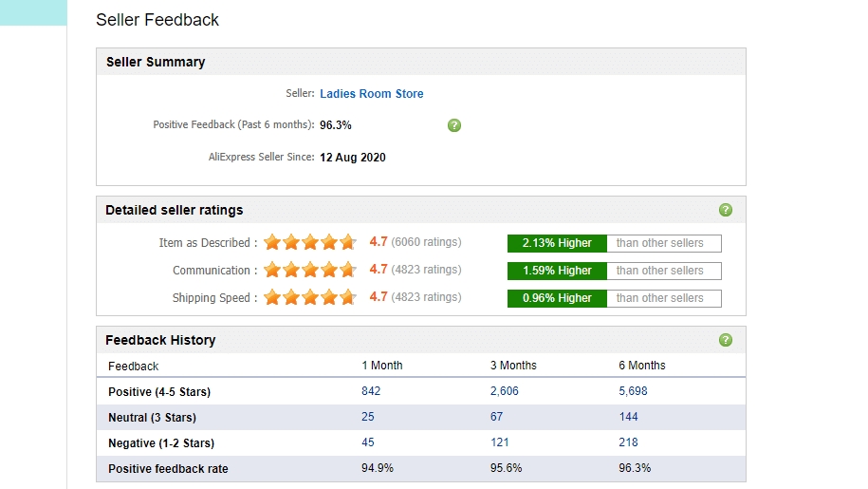
Task: Show 6 Months negative feedback count 218
Action: tap(628, 442)
